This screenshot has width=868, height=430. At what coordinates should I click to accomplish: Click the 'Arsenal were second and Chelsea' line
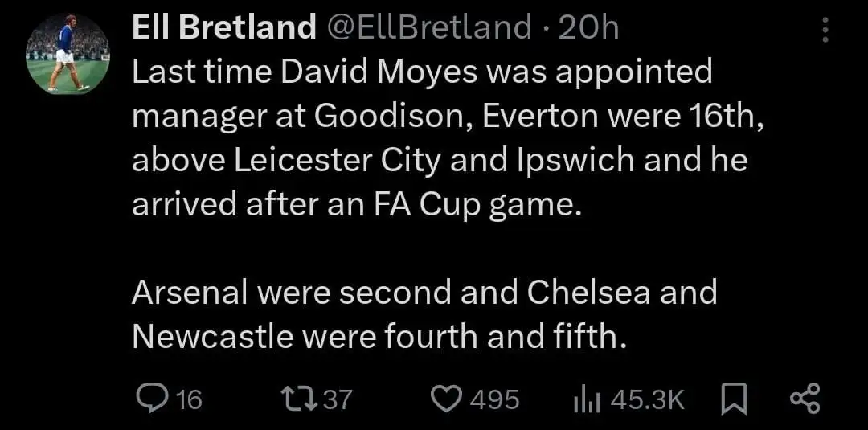[x=424, y=292]
